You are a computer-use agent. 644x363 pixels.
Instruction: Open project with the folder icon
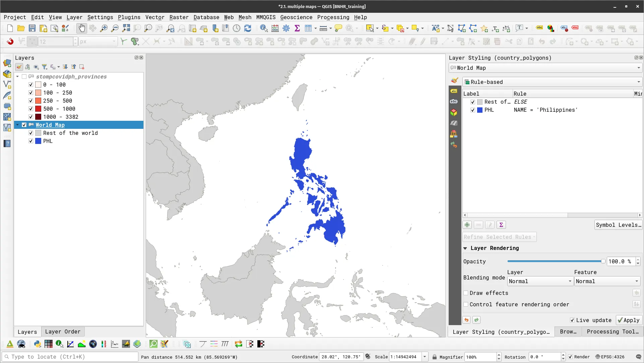(21, 28)
